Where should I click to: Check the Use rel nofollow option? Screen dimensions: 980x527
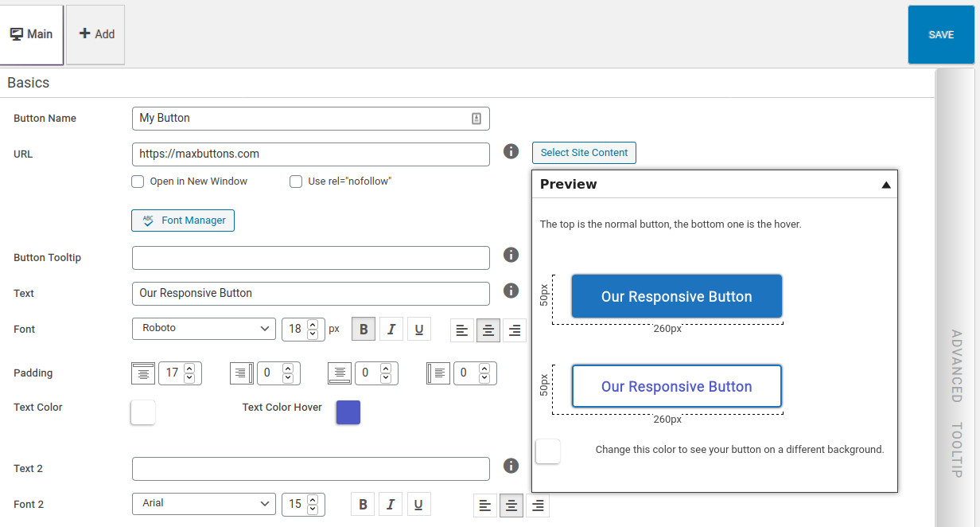click(x=295, y=181)
